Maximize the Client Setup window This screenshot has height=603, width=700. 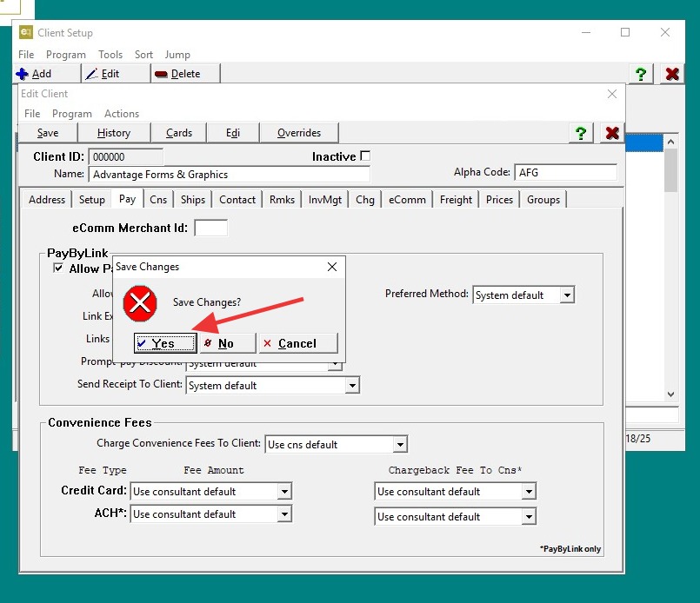click(x=625, y=32)
